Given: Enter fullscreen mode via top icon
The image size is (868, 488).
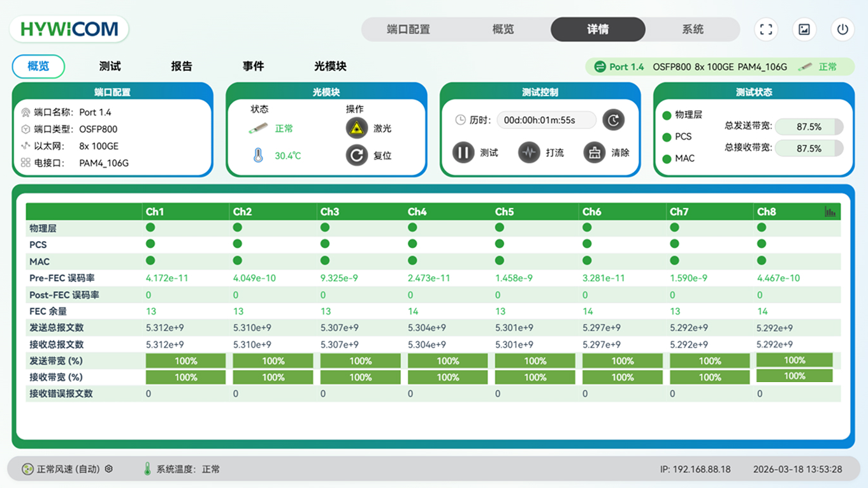Looking at the screenshot, I should 766,29.
